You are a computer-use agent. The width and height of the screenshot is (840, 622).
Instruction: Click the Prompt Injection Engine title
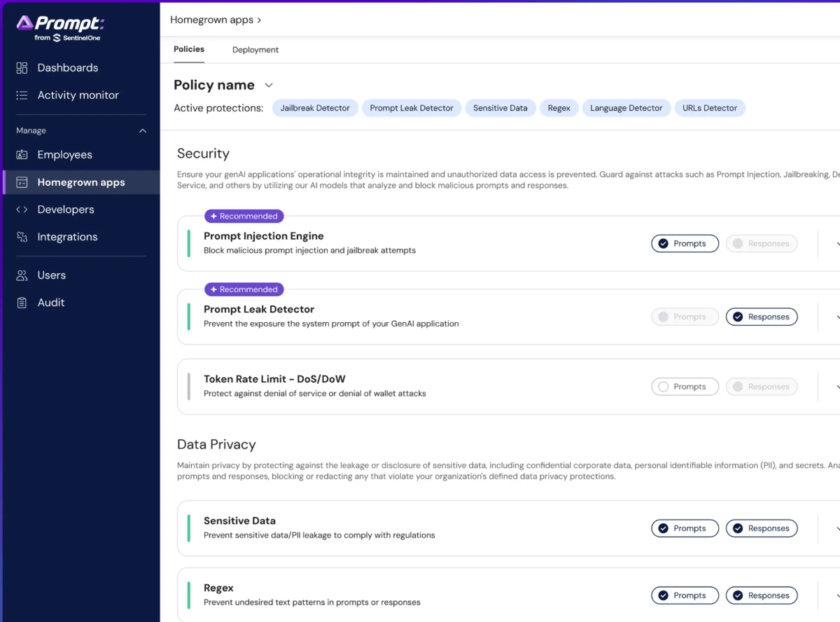(263, 236)
